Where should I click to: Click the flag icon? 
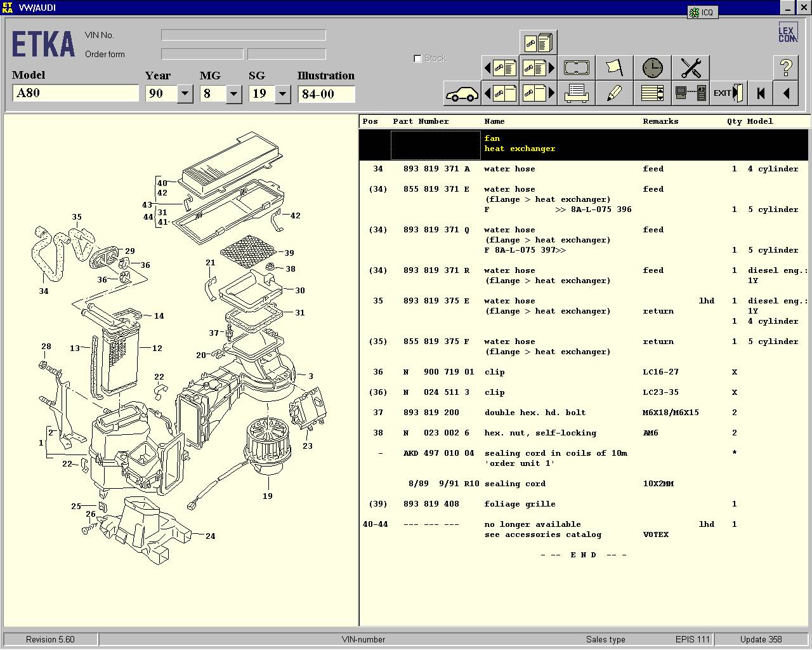pos(614,67)
